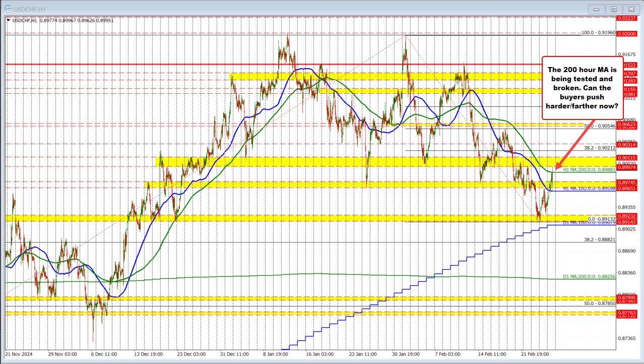Select the H1 MA:200 label at 0.89881
The height and width of the screenshot is (364, 644).
pos(588,170)
